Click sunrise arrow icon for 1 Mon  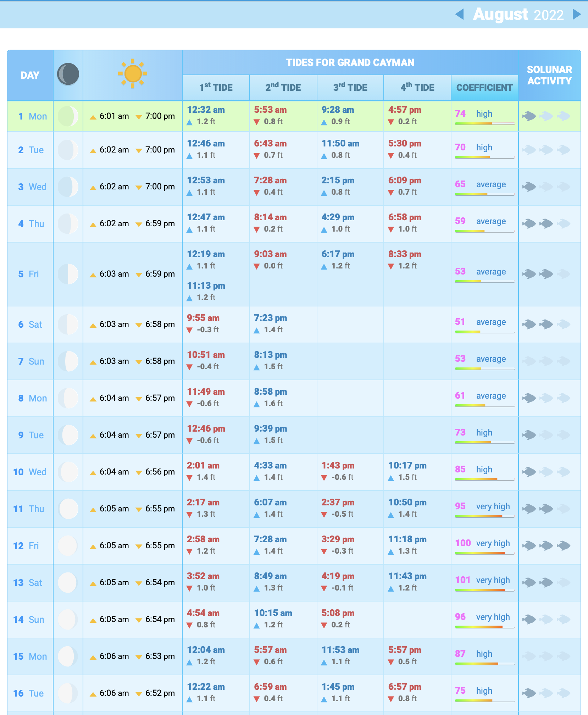(93, 117)
